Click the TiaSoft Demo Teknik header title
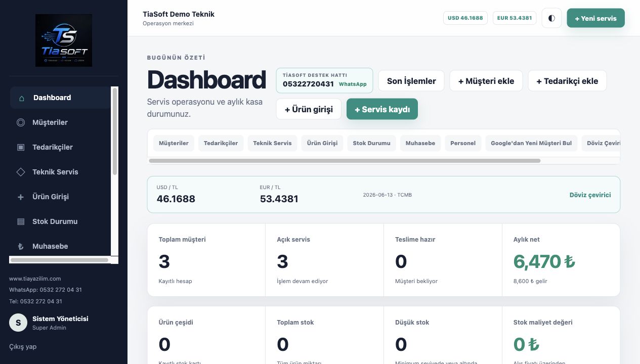Image resolution: width=640 pixels, height=364 pixels. 179,14
